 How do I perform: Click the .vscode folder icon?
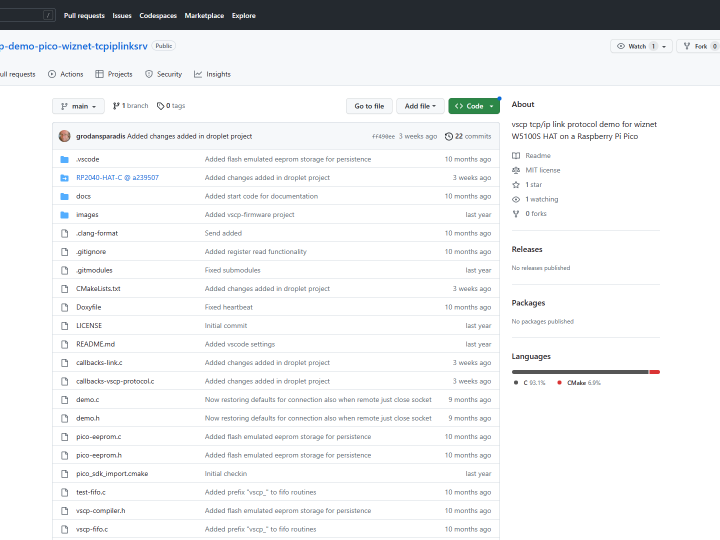click(x=64, y=159)
